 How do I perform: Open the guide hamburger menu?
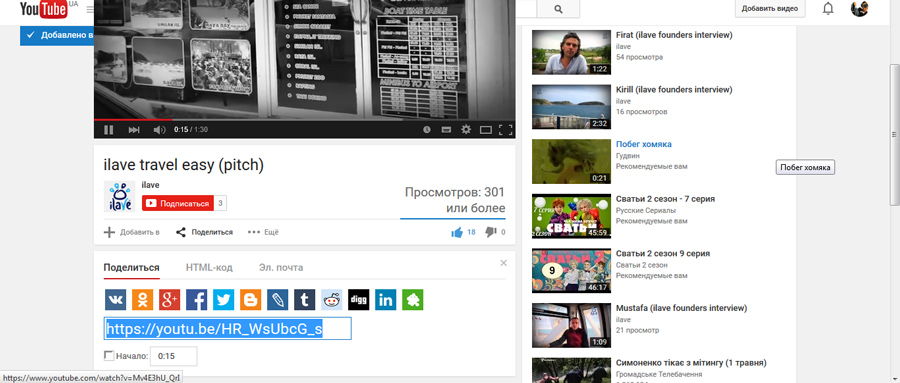tap(90, 9)
